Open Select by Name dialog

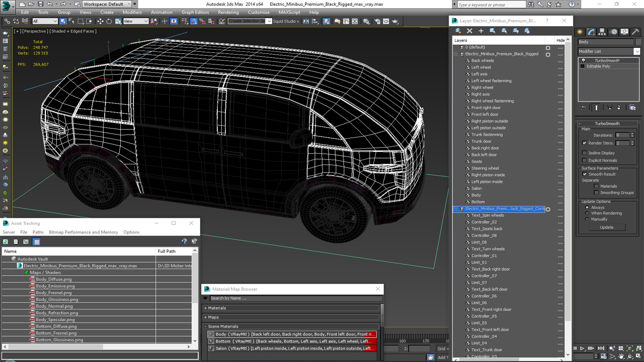(x=71, y=21)
